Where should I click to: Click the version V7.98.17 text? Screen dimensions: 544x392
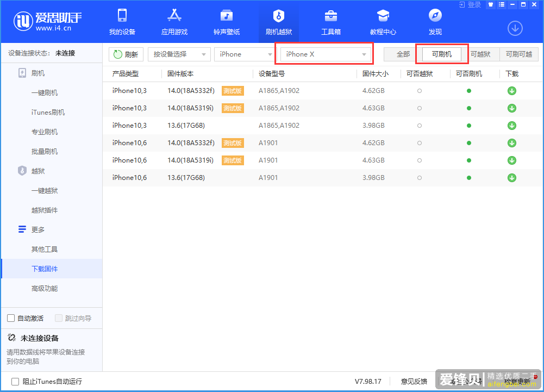368,382
